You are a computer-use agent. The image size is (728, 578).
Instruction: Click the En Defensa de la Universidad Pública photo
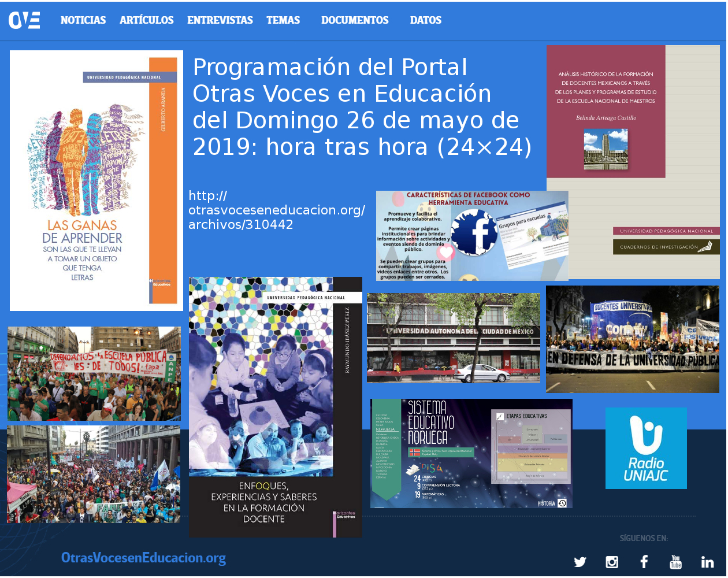[x=633, y=339]
